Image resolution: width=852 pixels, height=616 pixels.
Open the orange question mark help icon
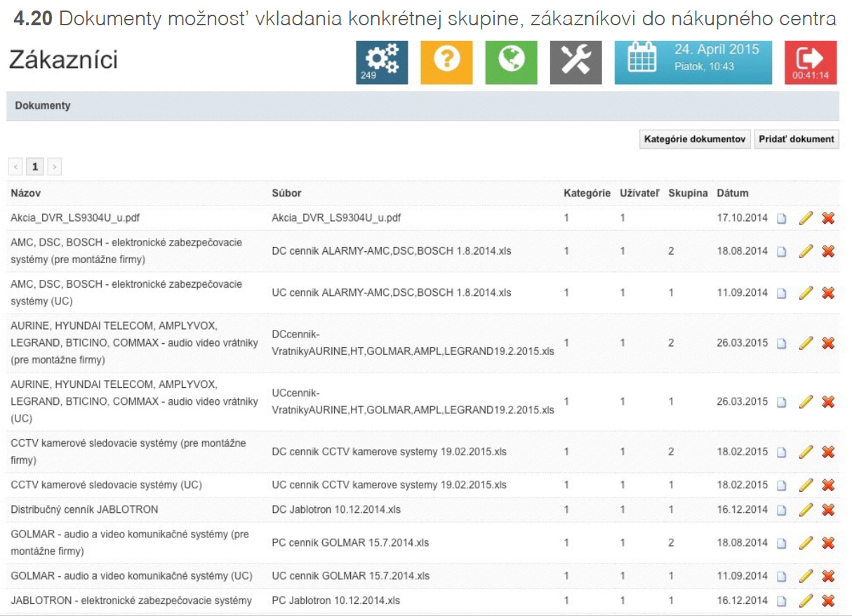[446, 62]
